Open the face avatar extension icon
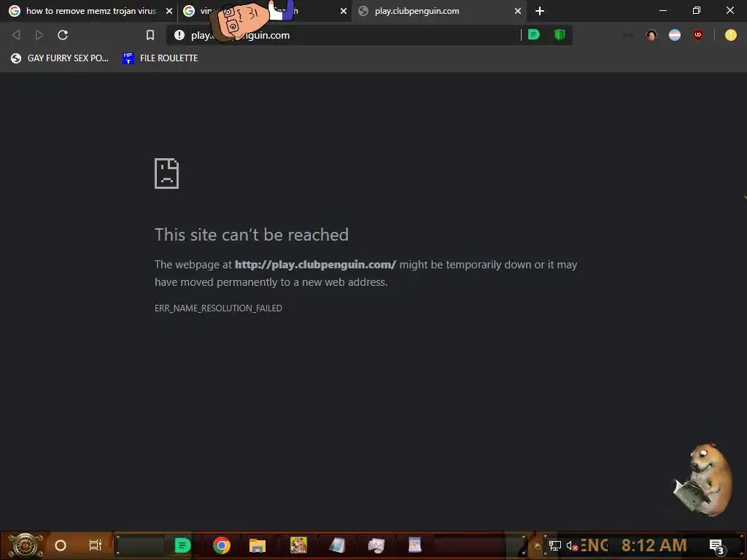 pyautogui.click(x=651, y=35)
